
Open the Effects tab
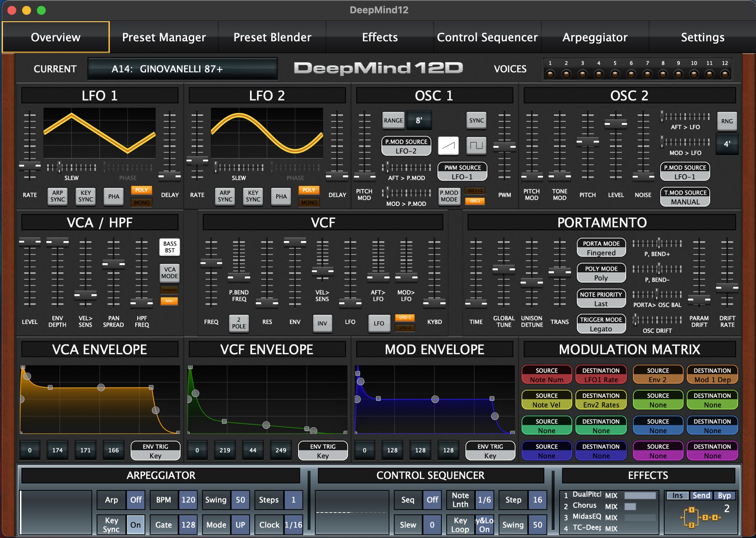(x=380, y=37)
